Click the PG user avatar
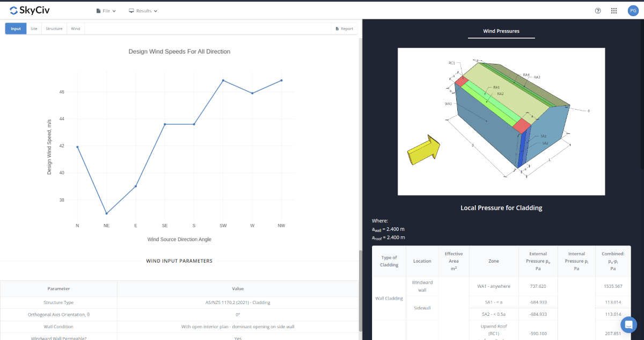644x340 pixels. (x=633, y=11)
